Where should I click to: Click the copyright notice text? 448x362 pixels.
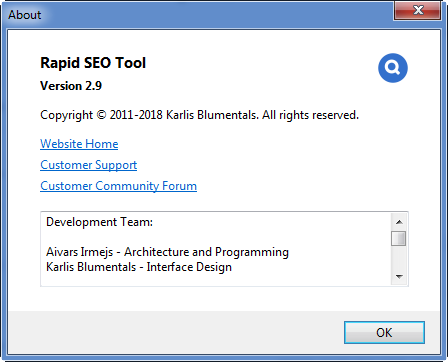pyautogui.click(x=199, y=115)
